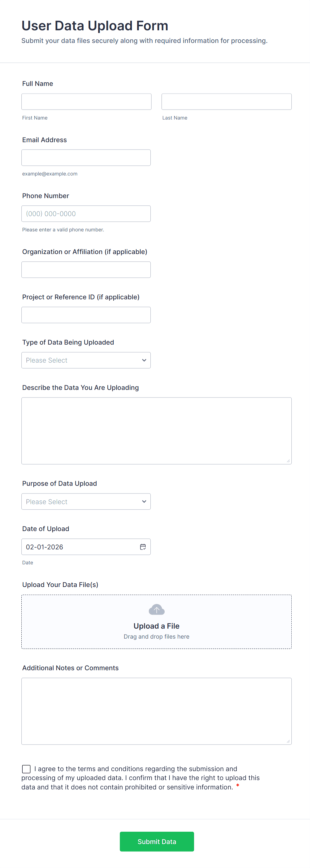This screenshot has width=310, height=868.
Task: Focus the First Name input field
Action: pos(86,102)
